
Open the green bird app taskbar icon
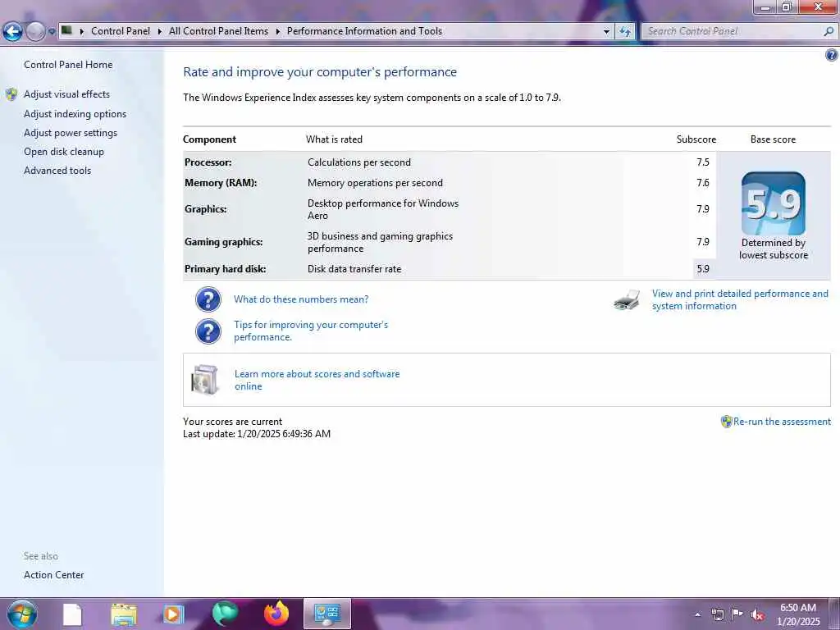[225, 614]
